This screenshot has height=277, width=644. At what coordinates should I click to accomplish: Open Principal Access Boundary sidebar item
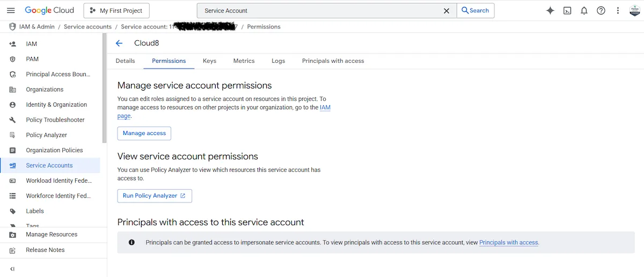tap(50, 74)
